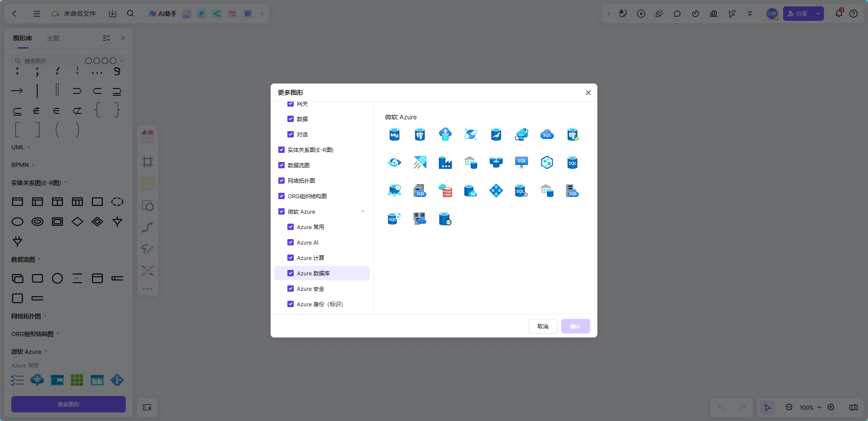Select the Azure 数据库 list row
Image resolution: width=868 pixels, height=421 pixels.
click(x=322, y=273)
